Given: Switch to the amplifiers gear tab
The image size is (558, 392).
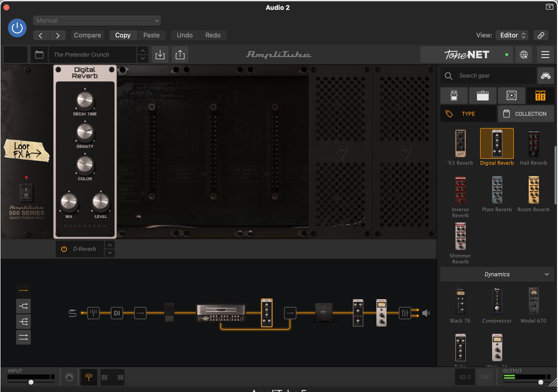Looking at the screenshot, I should (483, 96).
